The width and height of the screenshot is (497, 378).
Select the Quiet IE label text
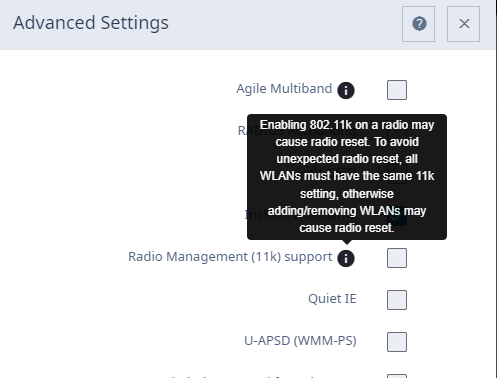pyautogui.click(x=332, y=299)
